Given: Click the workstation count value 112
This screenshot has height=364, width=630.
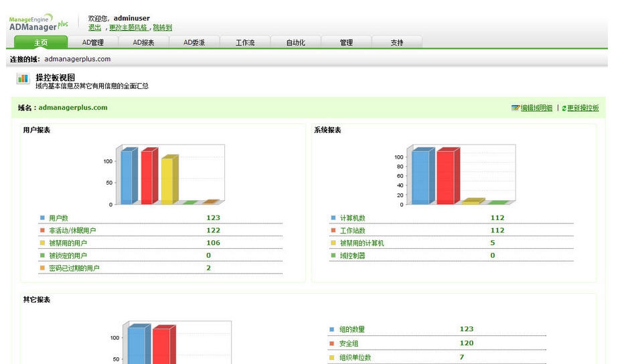Looking at the screenshot, I should click(497, 230).
